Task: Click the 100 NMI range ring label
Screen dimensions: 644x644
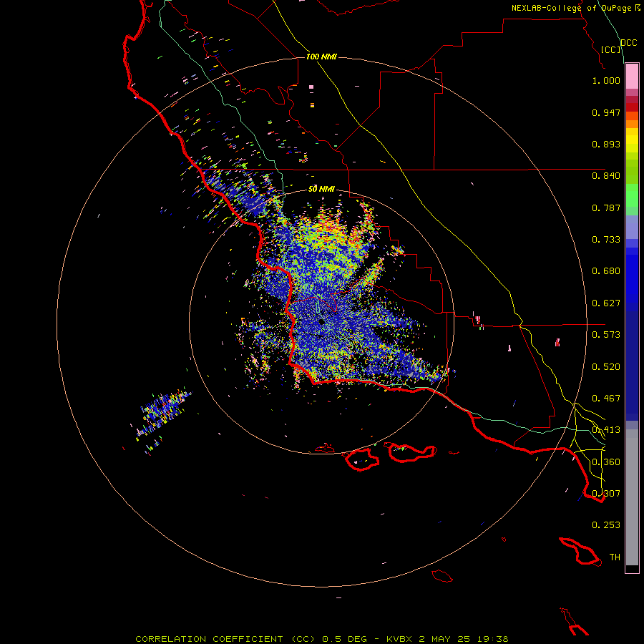Action: (321, 57)
